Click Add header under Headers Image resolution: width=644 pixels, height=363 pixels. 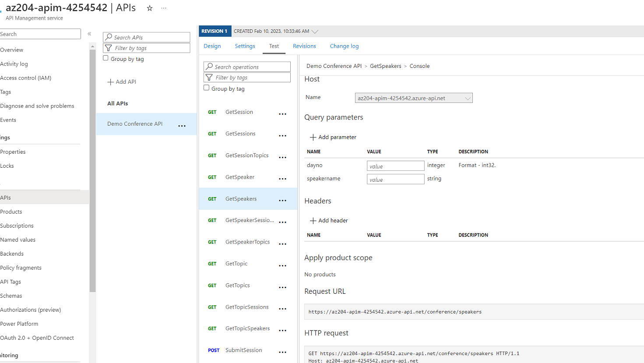329,221
